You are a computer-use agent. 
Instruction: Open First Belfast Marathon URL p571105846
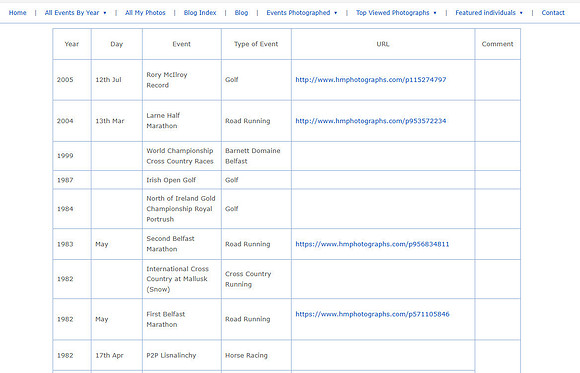pos(372,314)
